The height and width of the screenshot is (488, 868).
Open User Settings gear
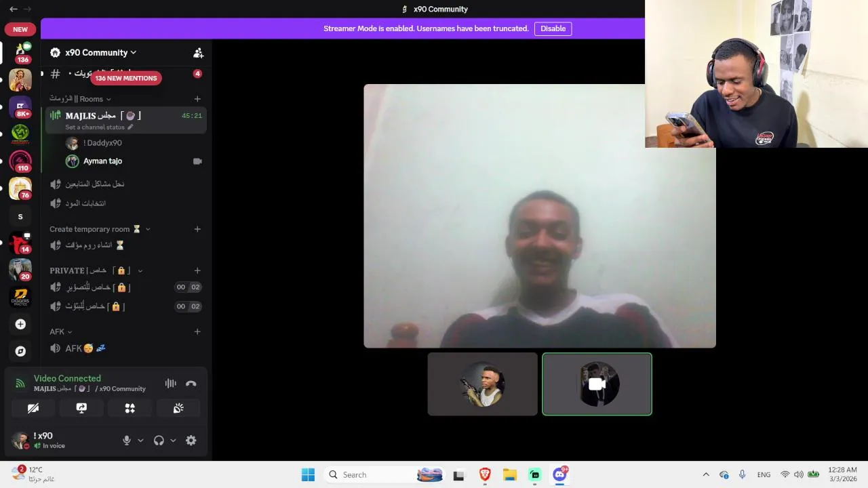point(191,441)
